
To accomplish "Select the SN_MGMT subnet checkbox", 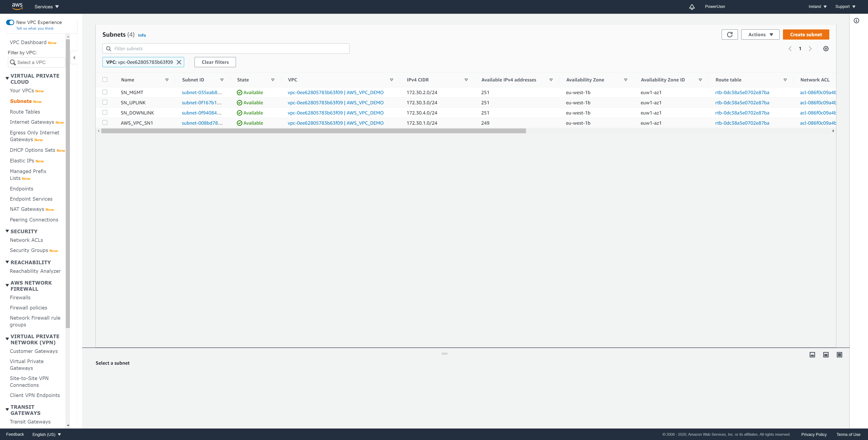I will pos(105,92).
